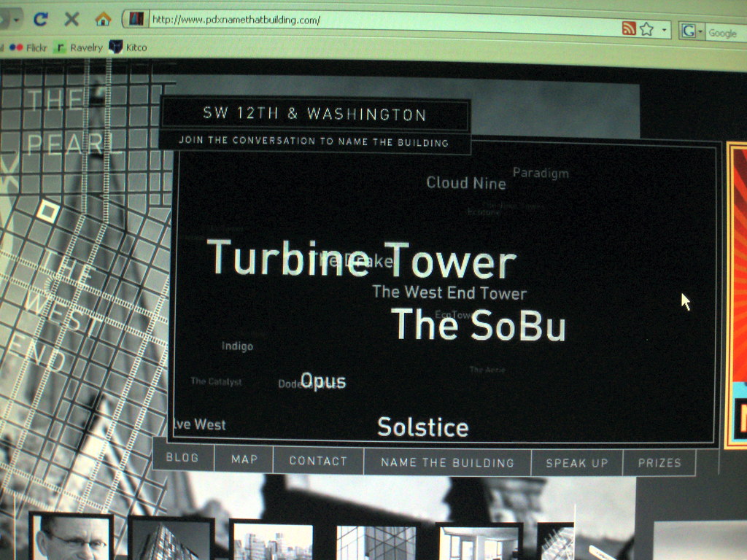Open the Ravelry bookmark
This screenshot has height=560, width=747.
[x=79, y=47]
